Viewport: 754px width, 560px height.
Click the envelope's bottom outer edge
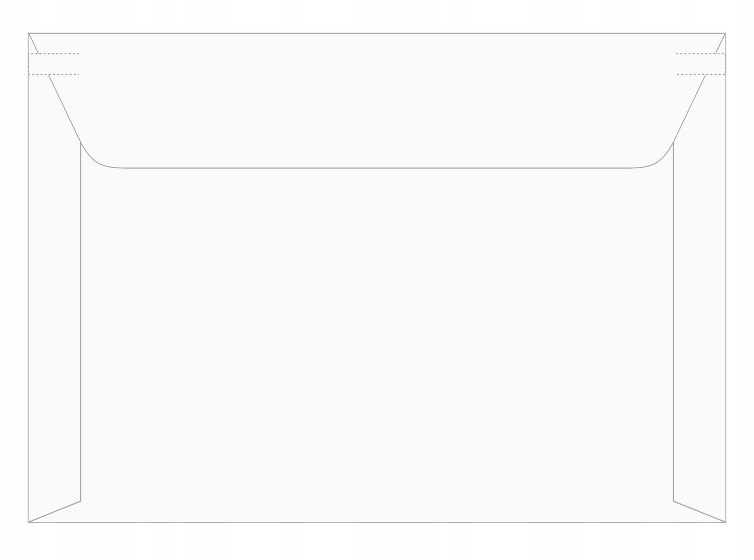[377, 522]
